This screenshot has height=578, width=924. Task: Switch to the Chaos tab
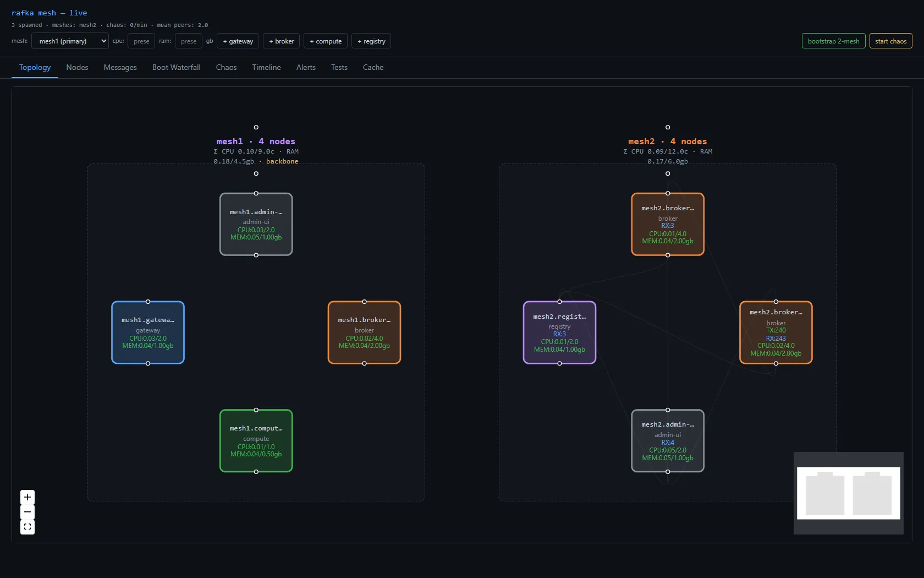pyautogui.click(x=226, y=67)
